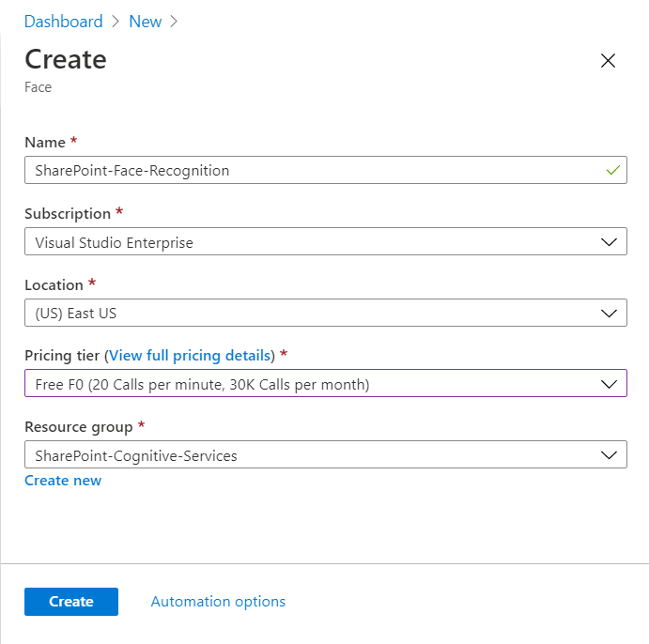Screen dimensions: 649x644
Task: Expand the Subscription dropdown arrow
Action: tap(608, 242)
